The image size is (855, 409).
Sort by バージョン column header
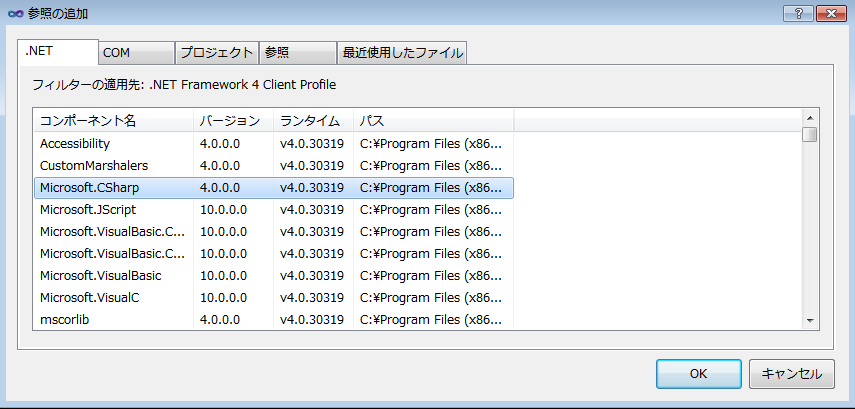[x=233, y=121]
